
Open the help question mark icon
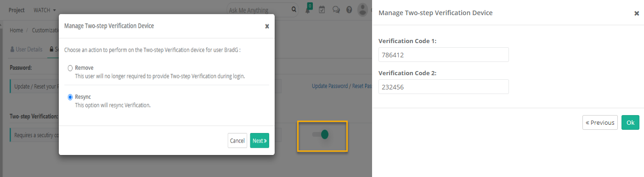pos(349,10)
